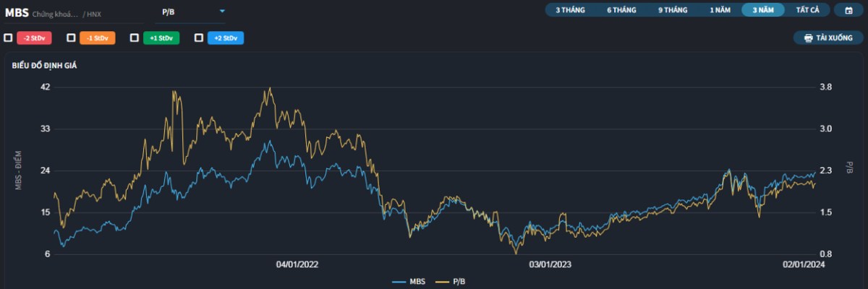Select the TẤT CẢ time range
This screenshot has width=868, height=289.
(x=807, y=10)
